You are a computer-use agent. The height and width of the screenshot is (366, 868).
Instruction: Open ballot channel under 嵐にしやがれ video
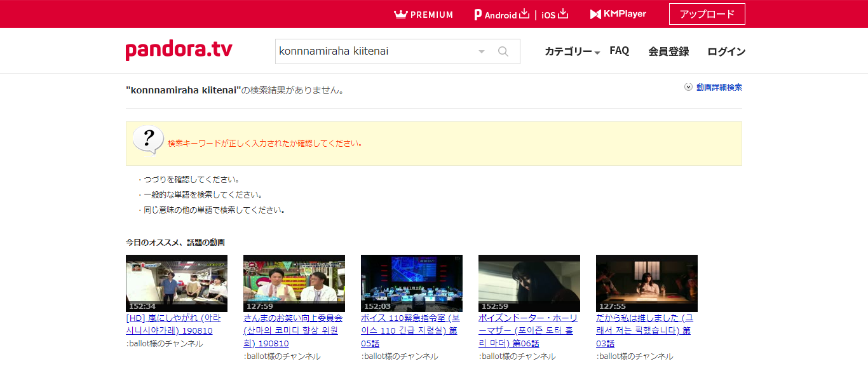[165, 344]
